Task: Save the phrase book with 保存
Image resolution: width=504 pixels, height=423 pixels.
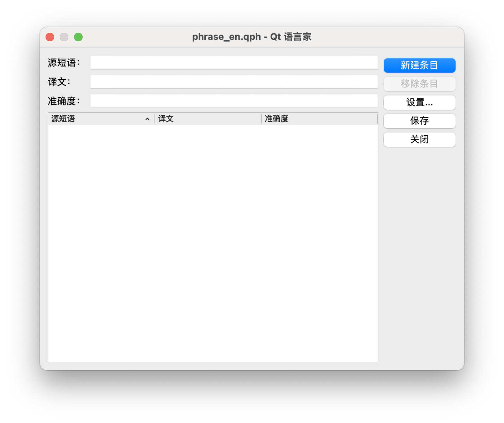Action: coord(419,121)
